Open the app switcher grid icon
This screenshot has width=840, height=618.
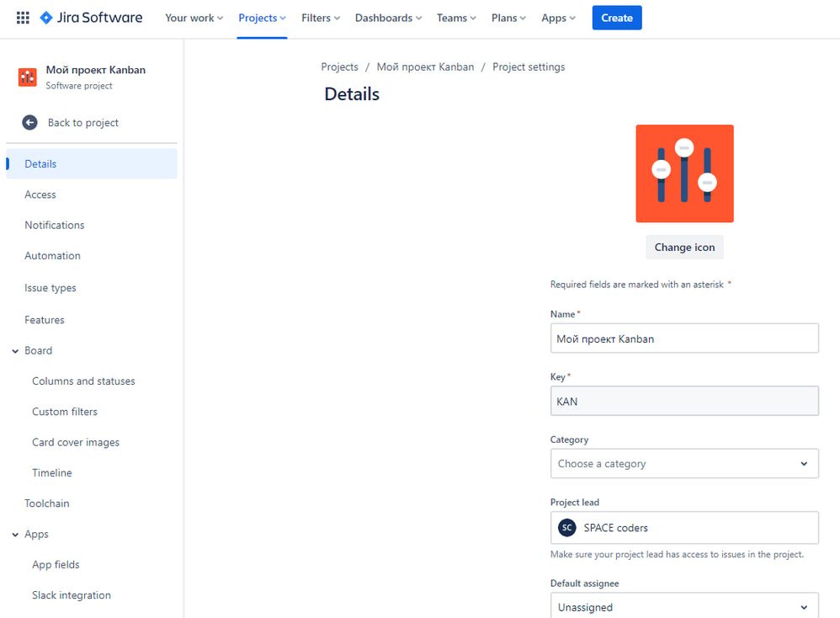pyautogui.click(x=23, y=18)
